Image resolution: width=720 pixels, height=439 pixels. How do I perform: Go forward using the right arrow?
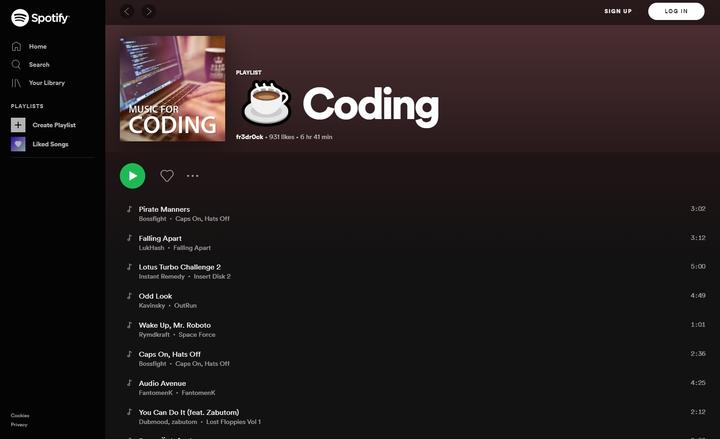[x=149, y=11]
